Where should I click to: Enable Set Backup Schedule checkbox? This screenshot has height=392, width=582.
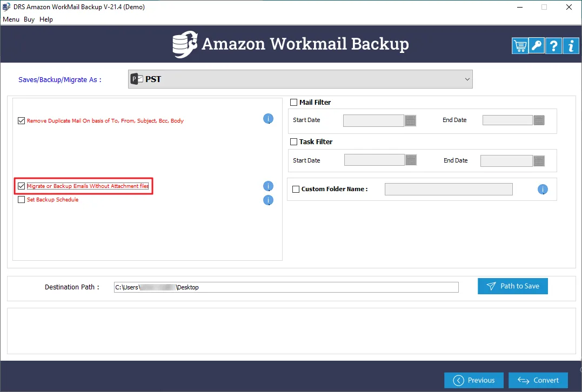[21, 200]
